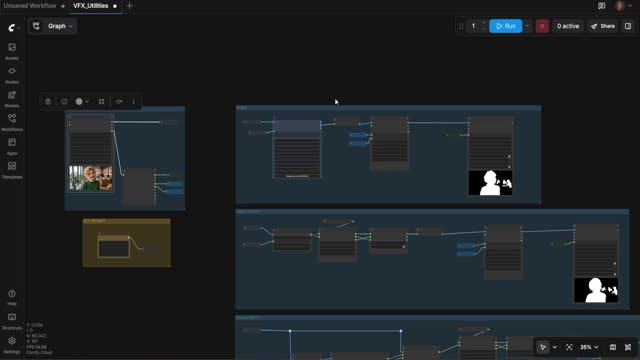Select the VFX_Utilities tab
Image resolution: width=640 pixels, height=360 pixels.
click(91, 6)
